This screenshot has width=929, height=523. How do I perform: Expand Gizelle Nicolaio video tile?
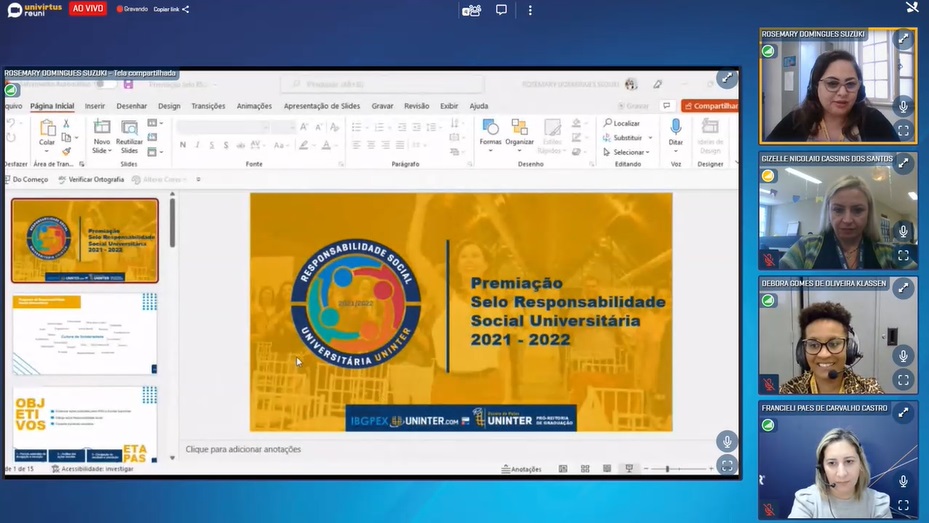click(904, 163)
